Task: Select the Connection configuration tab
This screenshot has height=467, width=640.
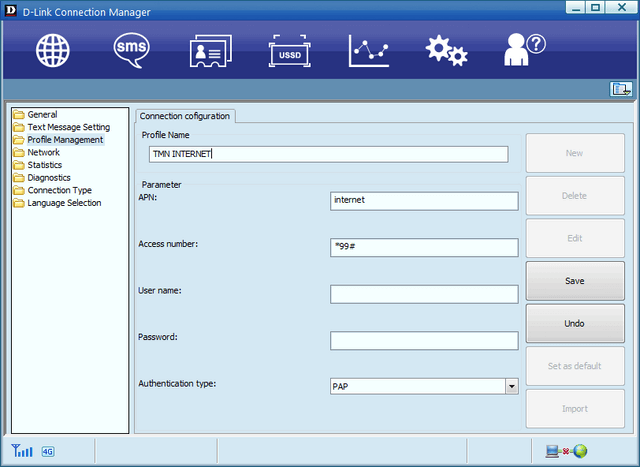Action: pos(185,116)
